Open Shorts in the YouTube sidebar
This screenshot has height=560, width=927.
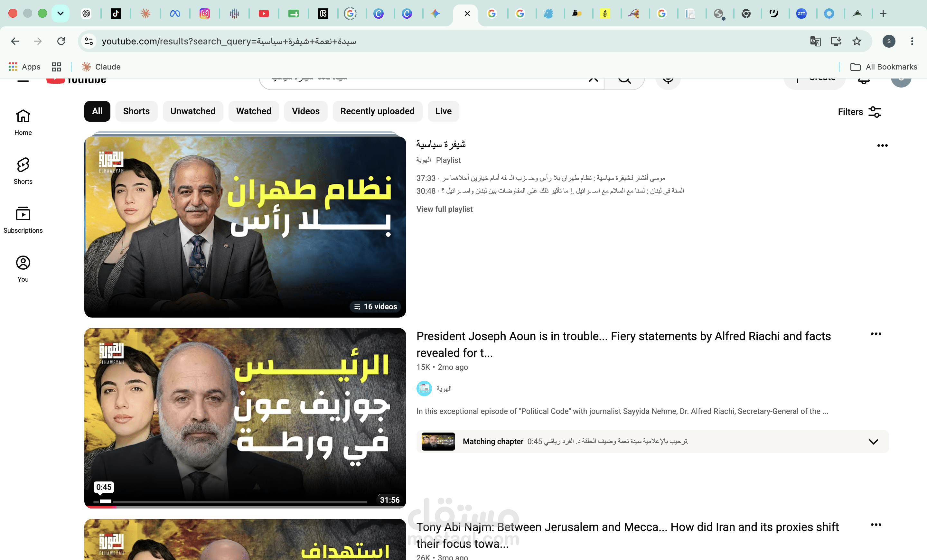(x=23, y=171)
